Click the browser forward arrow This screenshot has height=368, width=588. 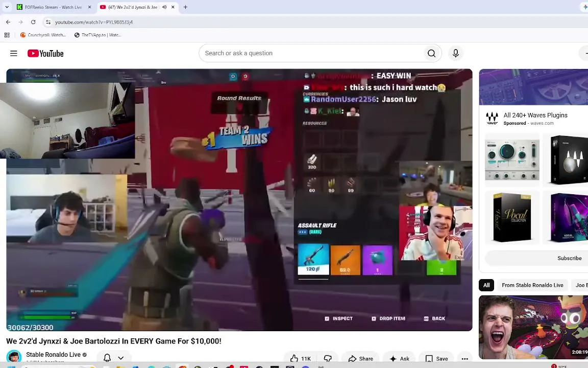tap(20, 22)
